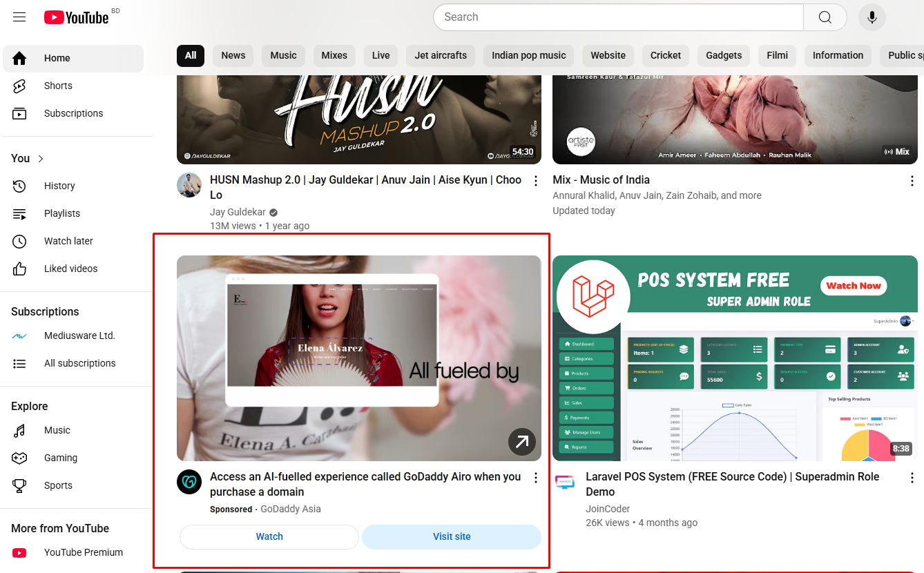Click the search magnifier button

(x=825, y=17)
